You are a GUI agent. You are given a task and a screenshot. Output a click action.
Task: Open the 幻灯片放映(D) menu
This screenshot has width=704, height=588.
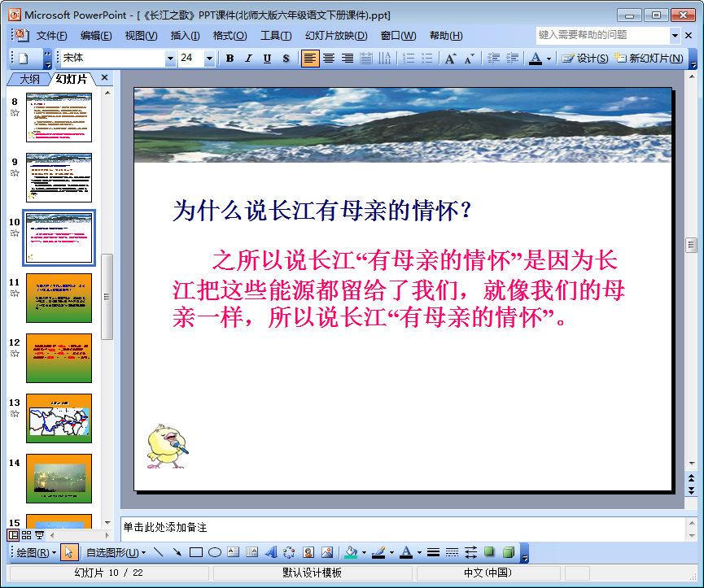336,36
